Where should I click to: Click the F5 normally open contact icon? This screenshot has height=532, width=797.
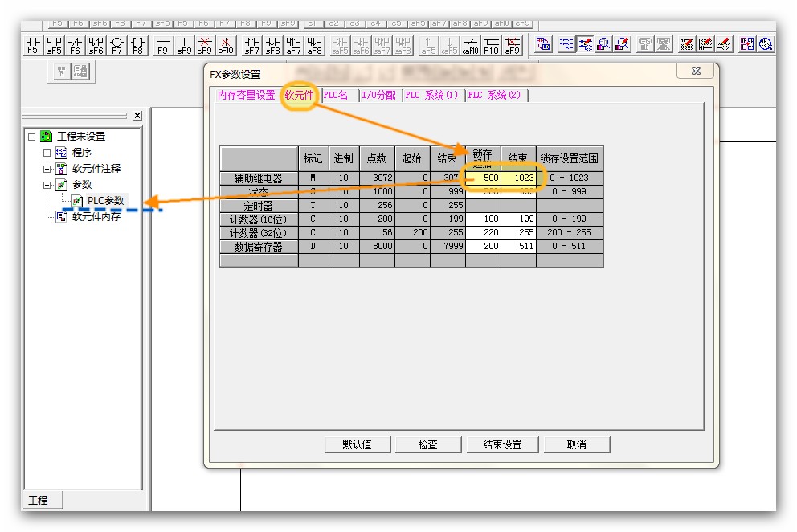[33, 44]
